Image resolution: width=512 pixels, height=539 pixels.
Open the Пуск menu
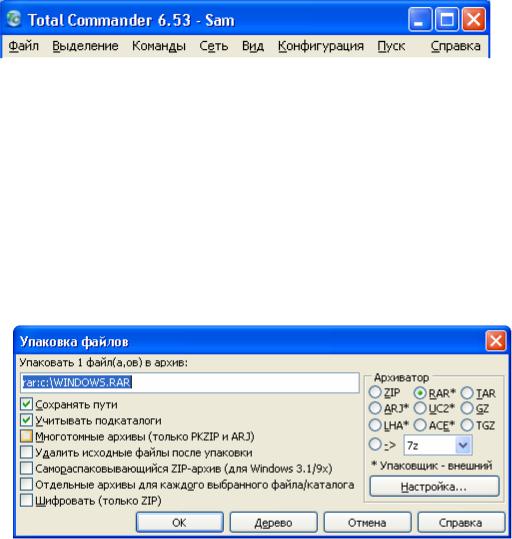[391, 46]
